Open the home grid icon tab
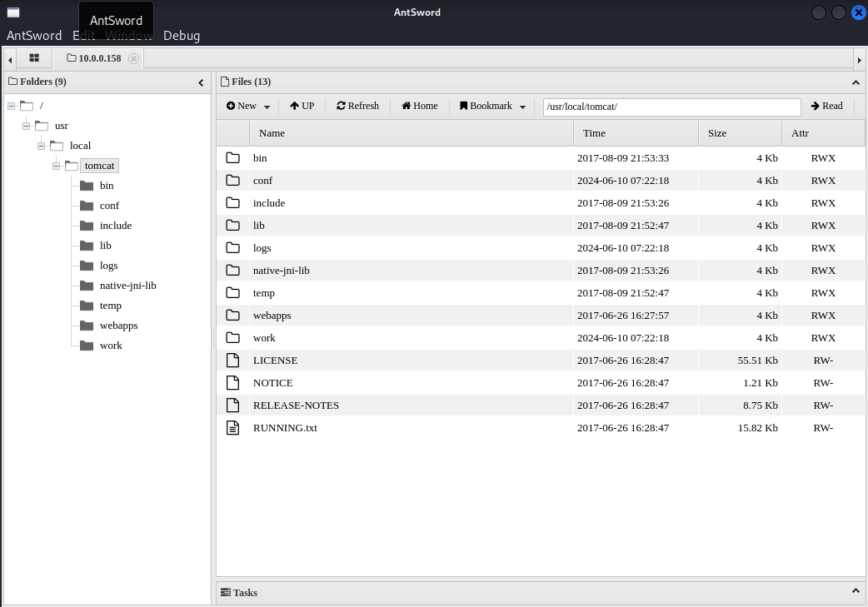This screenshot has height=607, width=868. (x=34, y=58)
